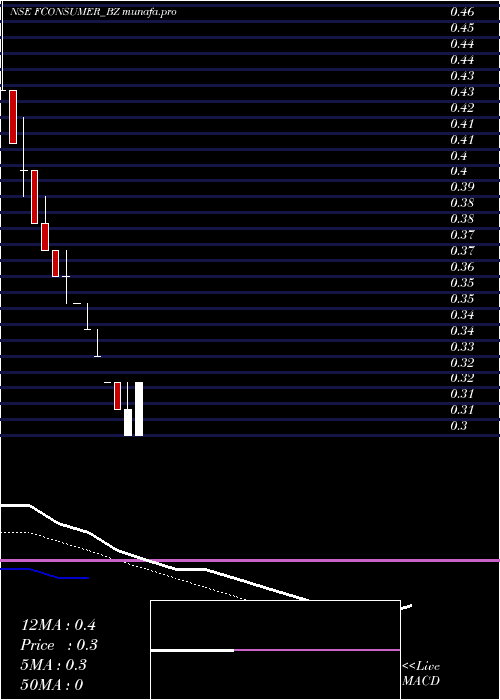Screen dimensions: 500x700
Task: Click the 12MA : 0.4 readout
Action: tap(58, 625)
